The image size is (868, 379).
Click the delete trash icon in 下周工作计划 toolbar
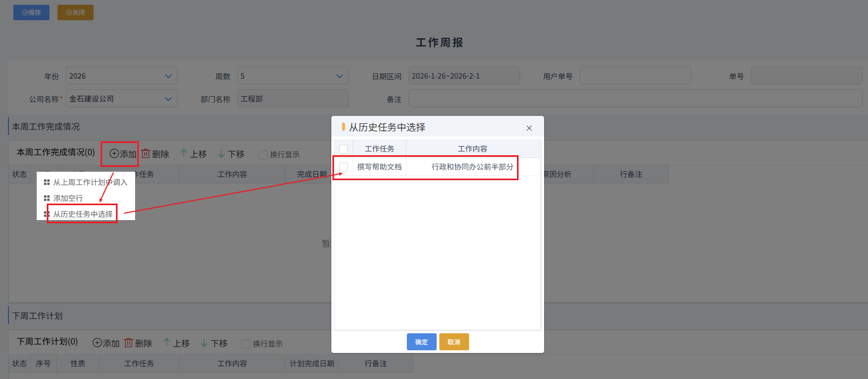point(129,343)
